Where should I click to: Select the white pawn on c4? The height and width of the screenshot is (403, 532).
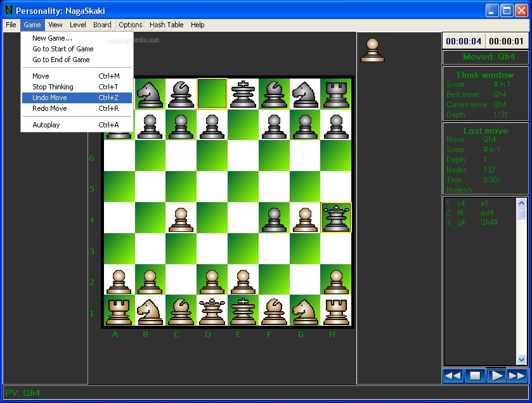(181, 220)
